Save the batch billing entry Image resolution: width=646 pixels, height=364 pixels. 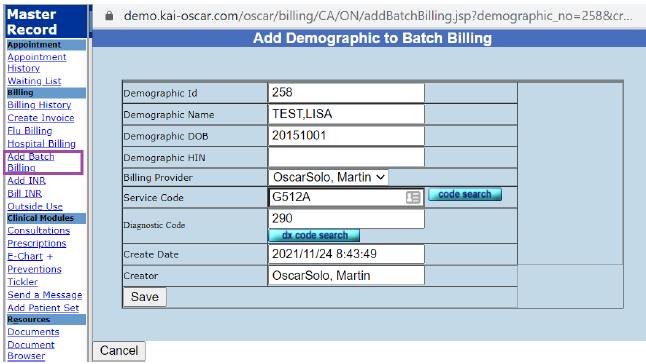click(145, 297)
